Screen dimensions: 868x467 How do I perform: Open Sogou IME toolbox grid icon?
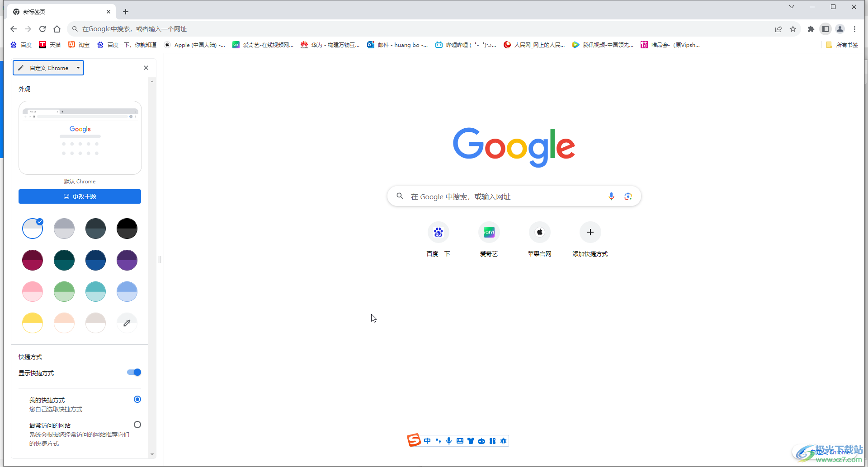pyautogui.click(x=492, y=441)
